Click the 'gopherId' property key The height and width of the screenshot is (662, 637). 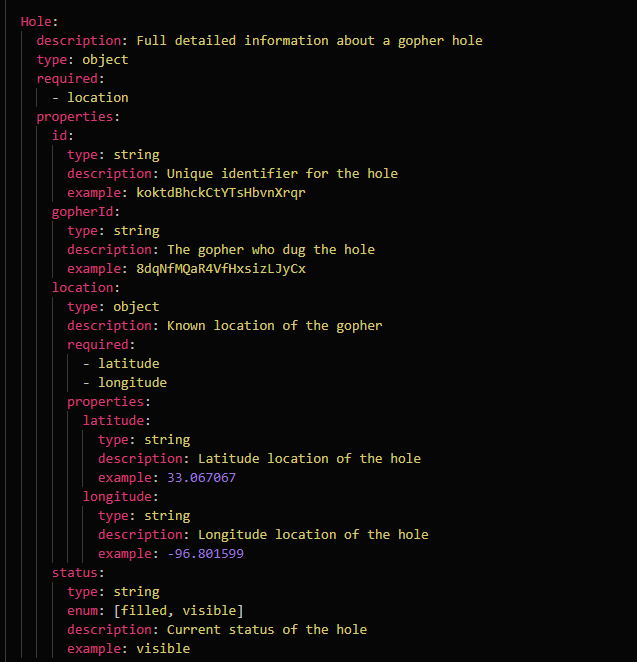coord(84,212)
